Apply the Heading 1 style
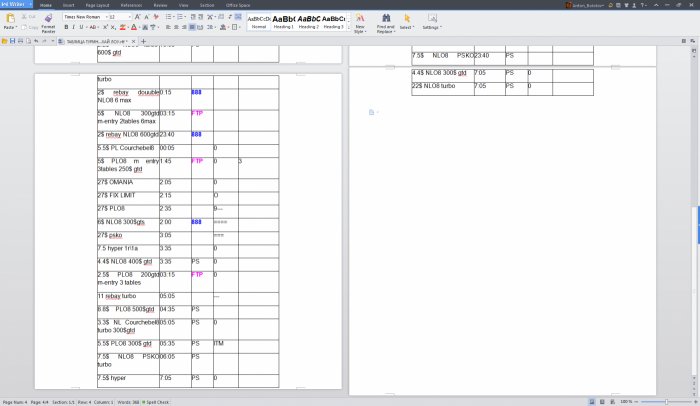Viewport: 700px width, 406px height. pyautogui.click(x=283, y=21)
